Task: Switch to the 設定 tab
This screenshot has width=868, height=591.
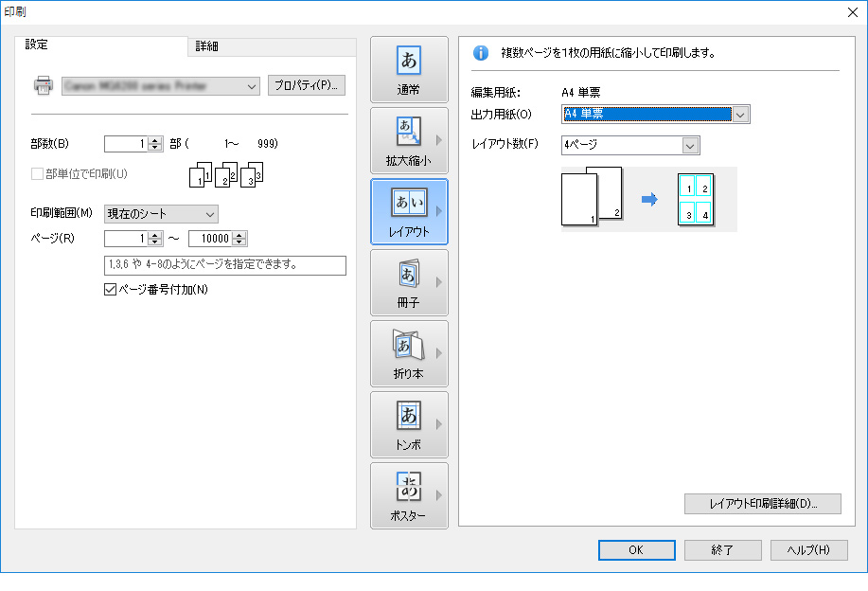Action: (x=38, y=45)
